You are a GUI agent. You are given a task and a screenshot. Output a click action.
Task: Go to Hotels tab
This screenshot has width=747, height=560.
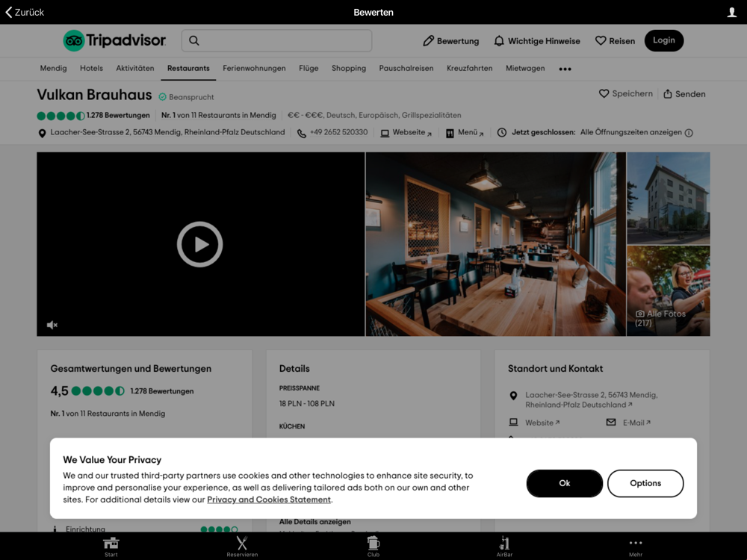click(91, 68)
